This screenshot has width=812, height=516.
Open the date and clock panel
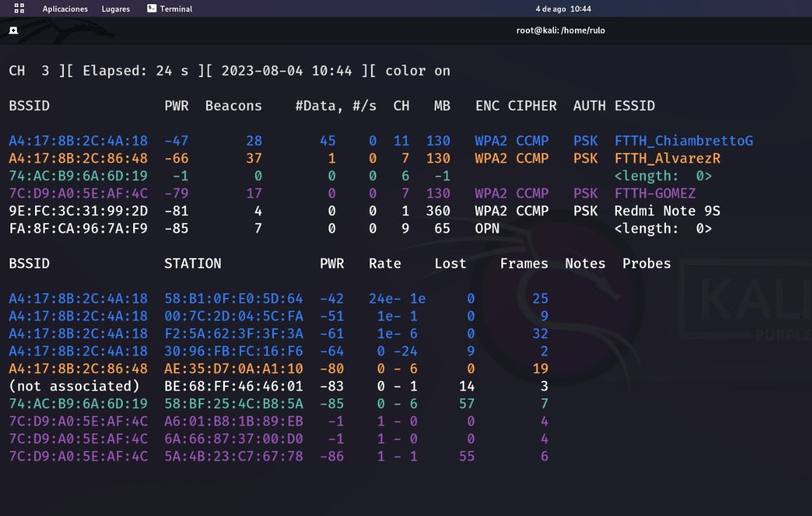563,9
